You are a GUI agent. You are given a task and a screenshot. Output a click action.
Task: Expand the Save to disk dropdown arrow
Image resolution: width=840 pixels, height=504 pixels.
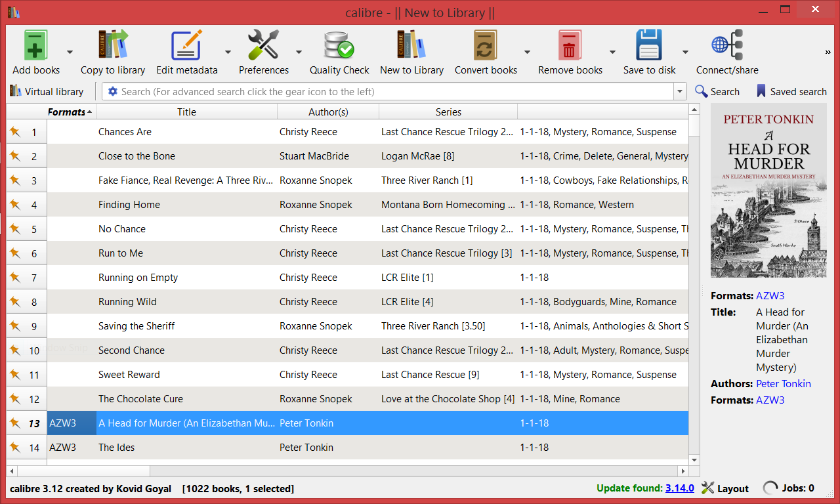[x=685, y=52]
